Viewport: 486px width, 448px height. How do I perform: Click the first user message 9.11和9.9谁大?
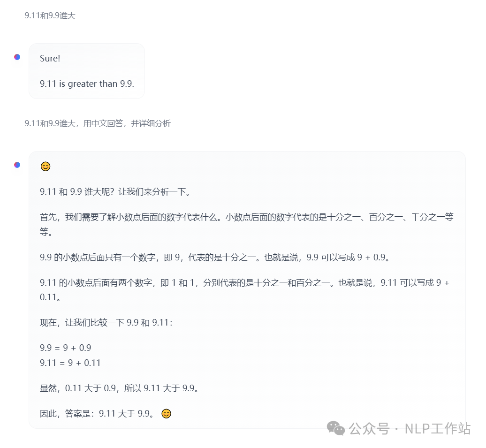[50, 15]
